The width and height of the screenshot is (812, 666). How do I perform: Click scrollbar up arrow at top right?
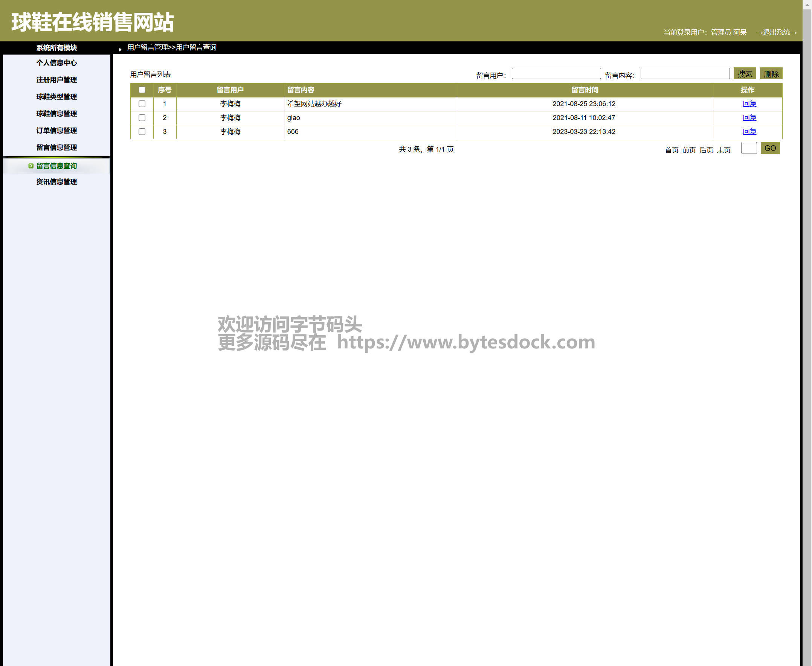tap(807, 5)
